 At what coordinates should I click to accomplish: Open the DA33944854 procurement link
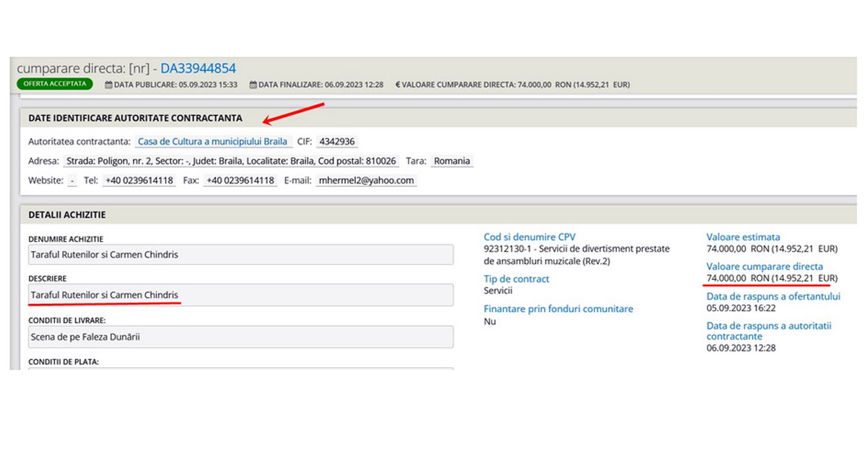coord(198,69)
